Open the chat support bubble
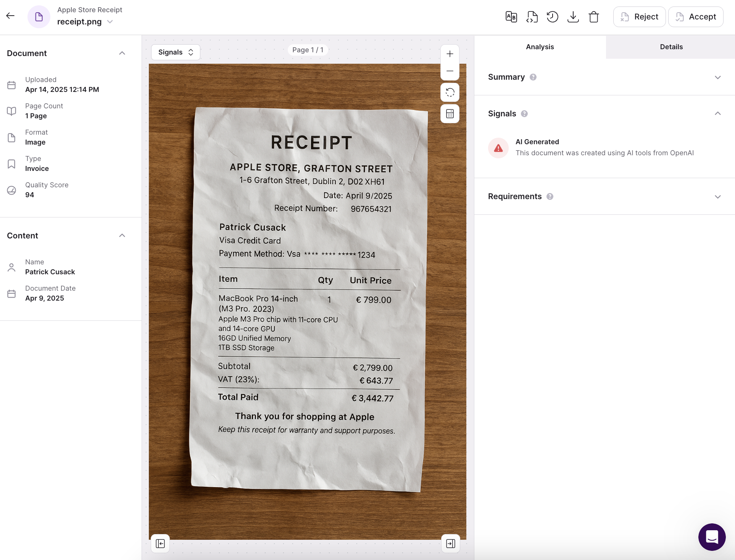The width and height of the screenshot is (735, 560). click(x=712, y=537)
